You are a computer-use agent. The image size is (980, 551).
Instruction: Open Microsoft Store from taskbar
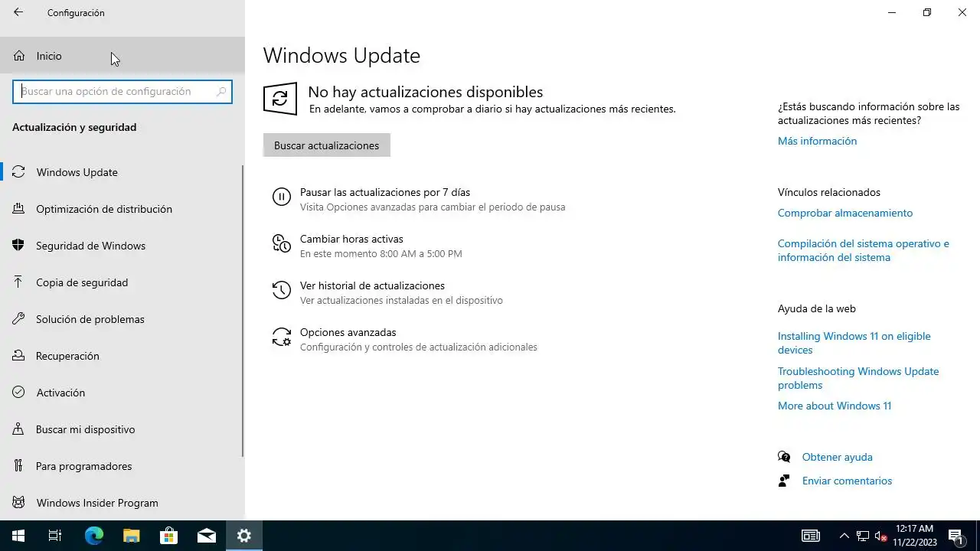coord(168,536)
